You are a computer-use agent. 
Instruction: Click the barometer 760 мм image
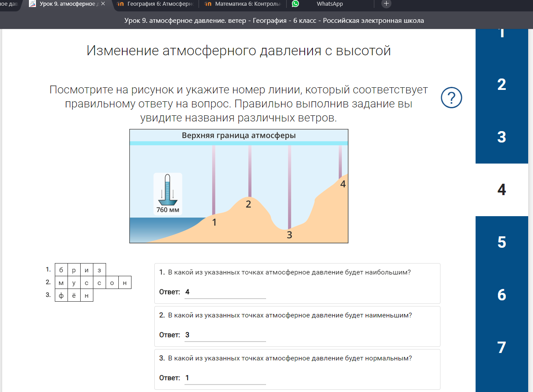[167, 194]
